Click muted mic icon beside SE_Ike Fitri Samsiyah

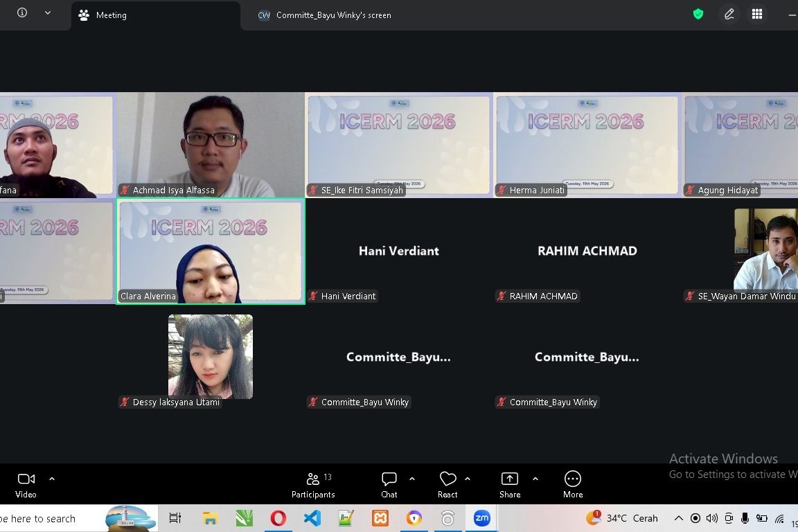coord(314,190)
